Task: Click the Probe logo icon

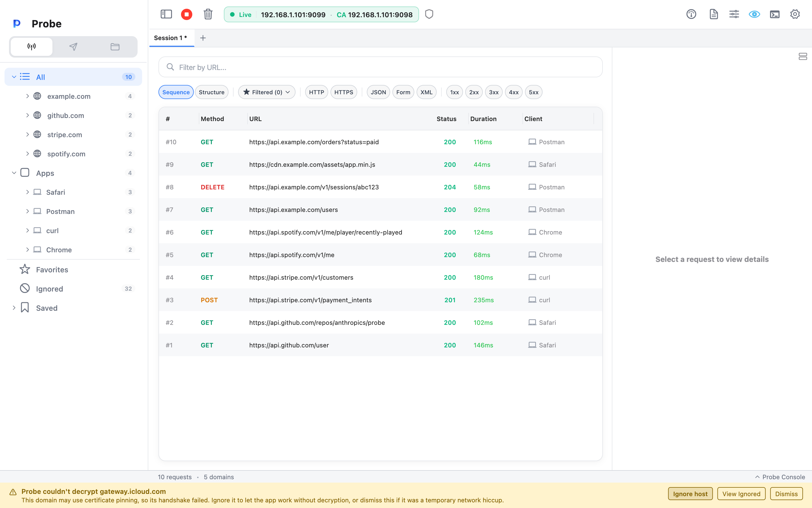Action: click(17, 23)
